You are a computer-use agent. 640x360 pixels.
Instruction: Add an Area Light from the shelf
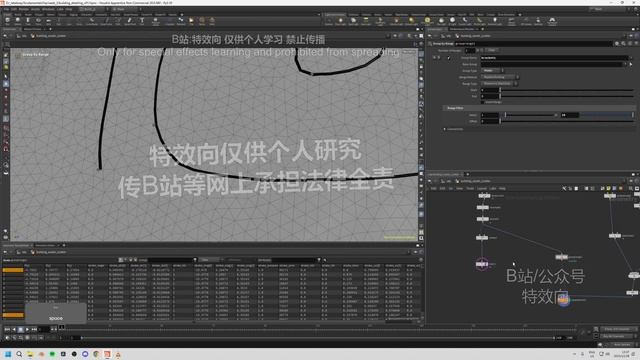[366, 21]
